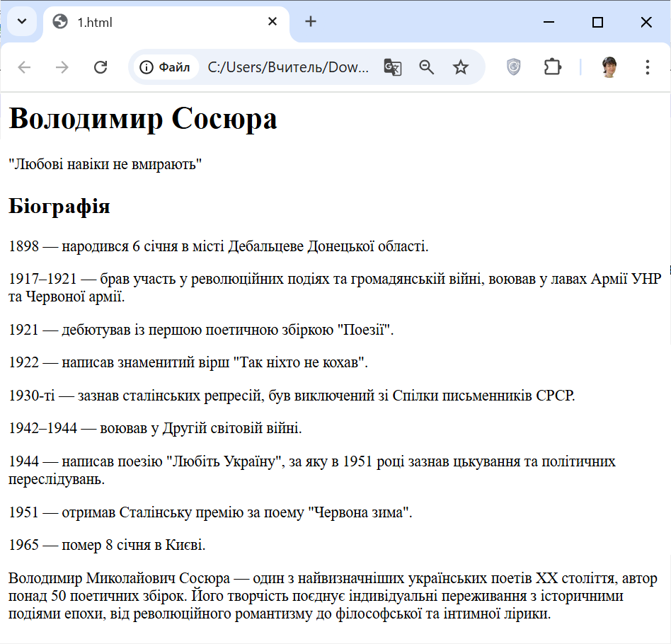Click the quote "Любові навіки не вмирають"
671x644 pixels.
point(105,164)
